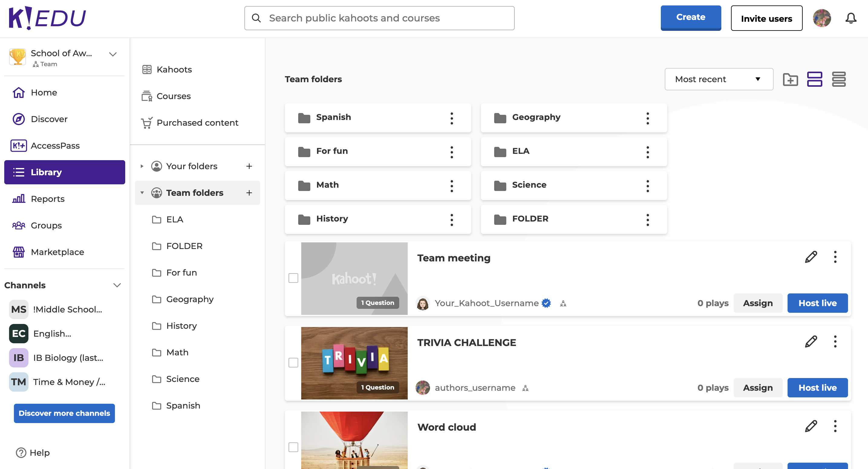Viewport: 868px width, 469px height.
Task: Click the public kahoots search field
Action: tap(379, 18)
